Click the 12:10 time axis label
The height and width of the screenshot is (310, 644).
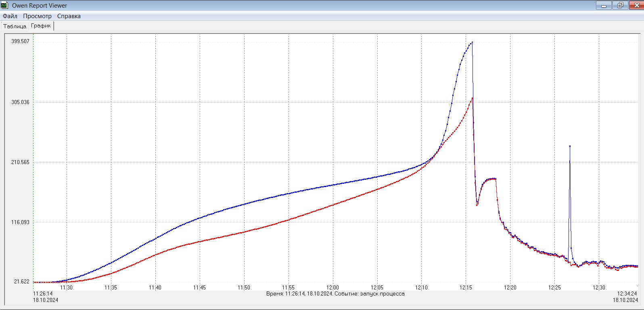pos(422,287)
